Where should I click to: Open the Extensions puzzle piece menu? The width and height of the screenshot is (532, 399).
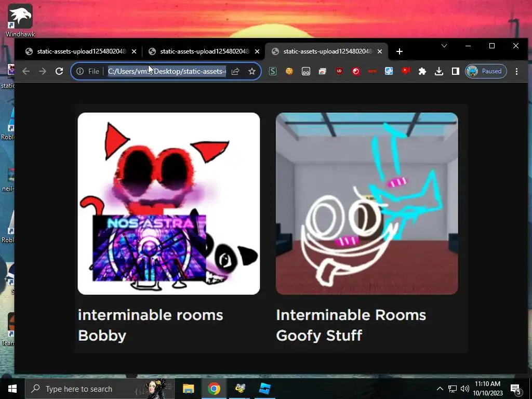pos(422,71)
